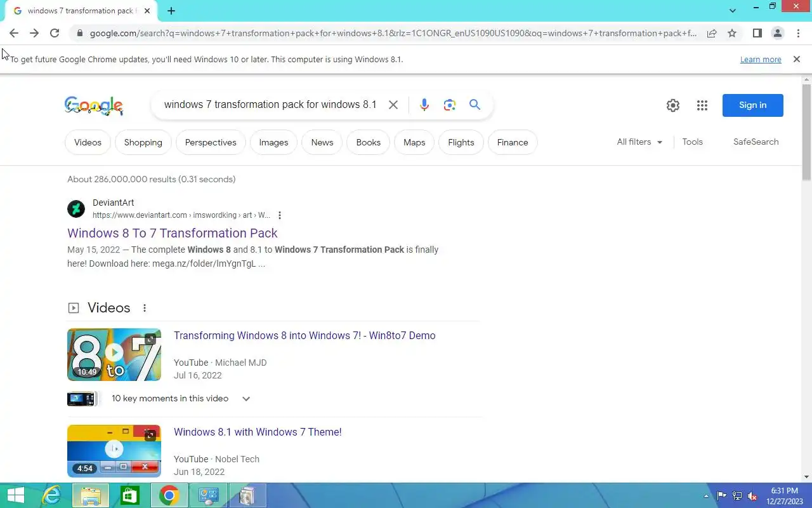Open Google quick settings gear
The width and height of the screenshot is (812, 508).
pos(673,105)
